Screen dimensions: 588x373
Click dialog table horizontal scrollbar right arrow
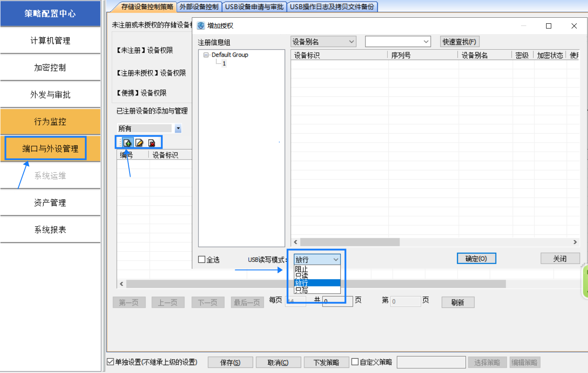[x=575, y=242]
